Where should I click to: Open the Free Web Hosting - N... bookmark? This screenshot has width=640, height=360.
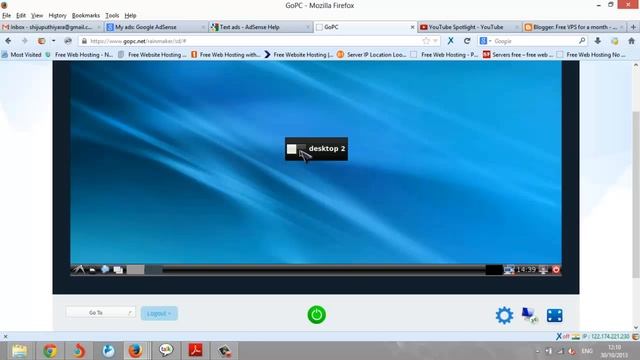coord(79,54)
